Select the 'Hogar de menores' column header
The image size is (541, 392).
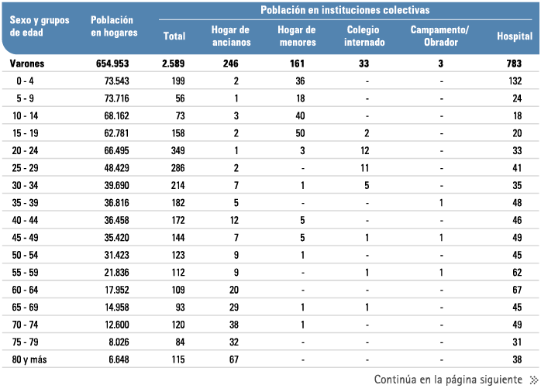coord(297,36)
